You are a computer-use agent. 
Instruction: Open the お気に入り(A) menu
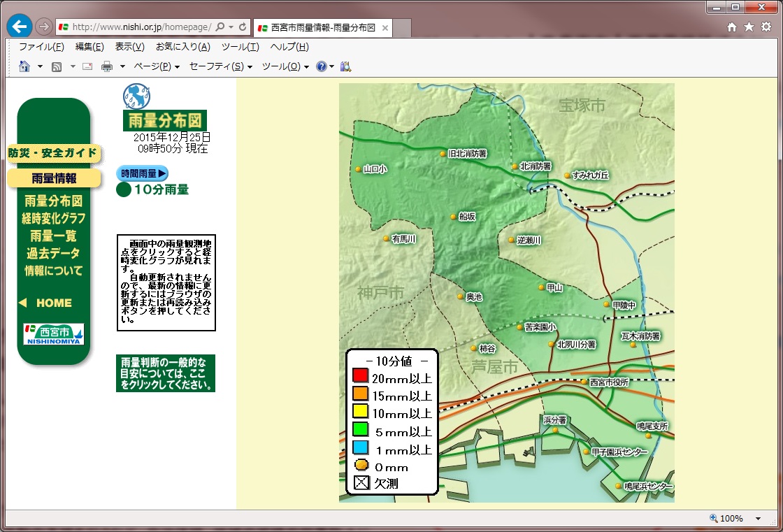click(x=182, y=47)
